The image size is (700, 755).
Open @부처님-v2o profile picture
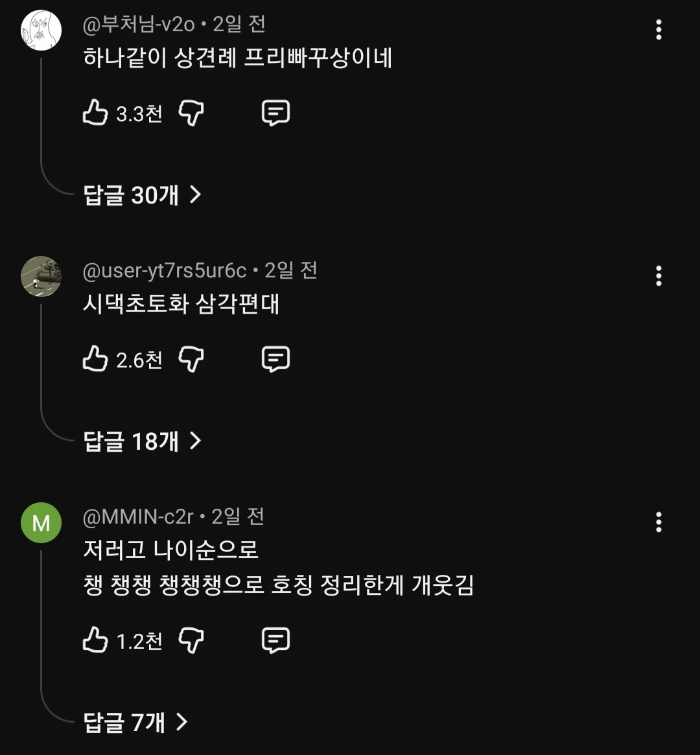[41, 30]
